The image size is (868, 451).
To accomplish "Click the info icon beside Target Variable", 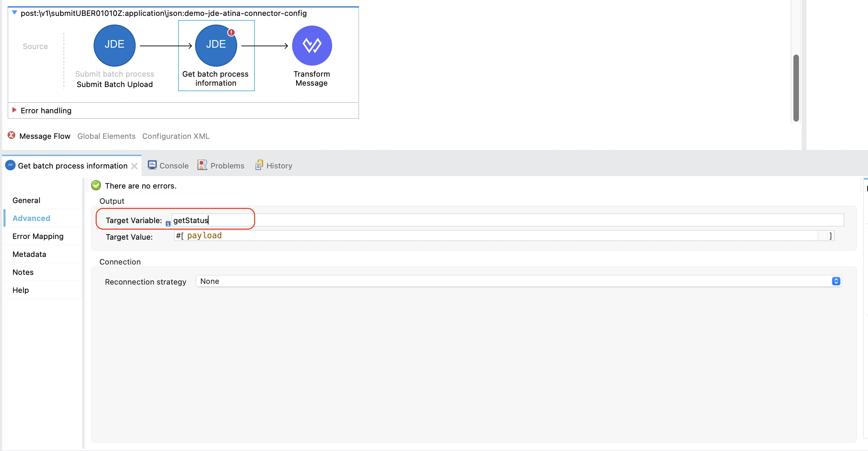I will 168,224.
